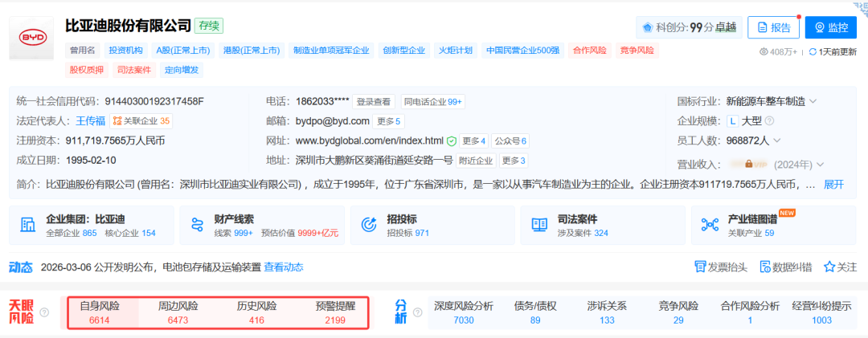Open the 报告 report button
Viewport: 868px width, 338px height.
(x=773, y=27)
